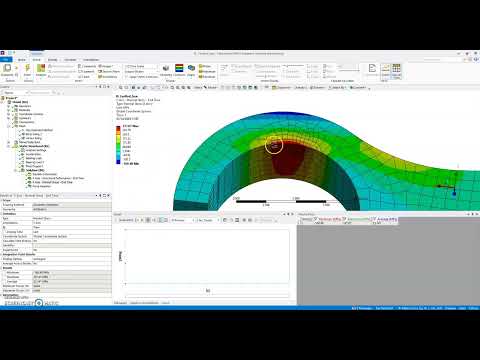Image resolution: width=480 pixels, height=360 pixels.
Task: Click the Probe tool in the ribbon
Action: 205,66
